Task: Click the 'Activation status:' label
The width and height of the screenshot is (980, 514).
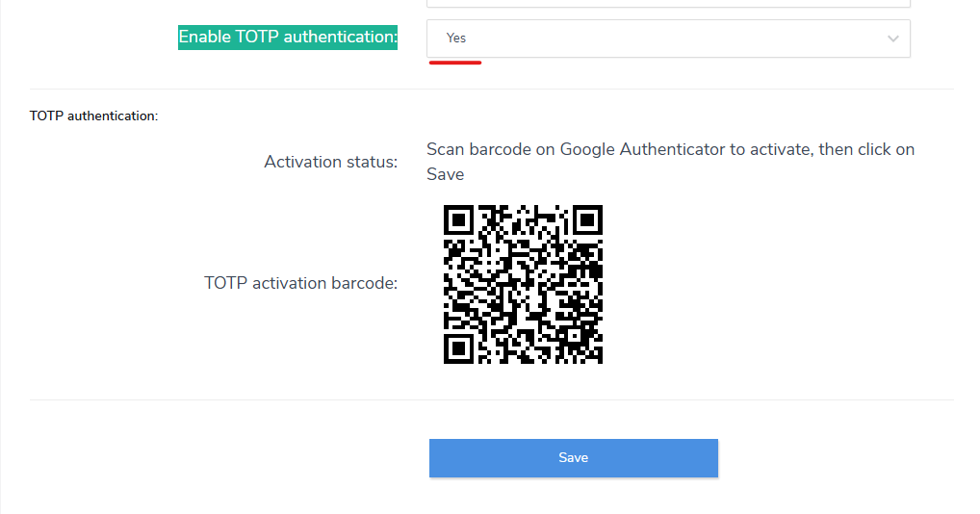Action: [x=330, y=162]
